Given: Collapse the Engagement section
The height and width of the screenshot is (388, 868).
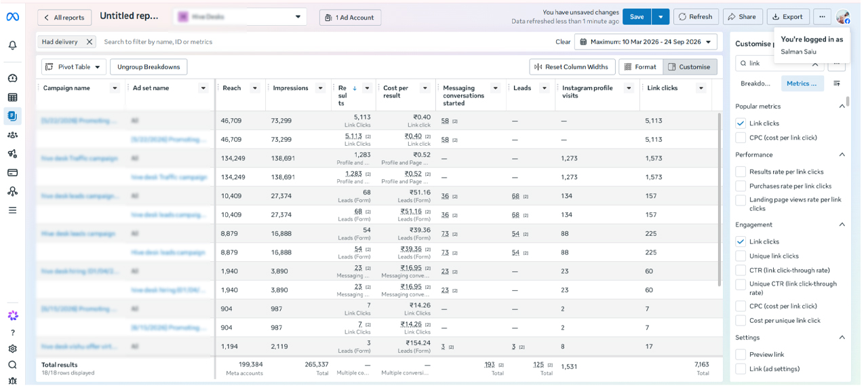Looking at the screenshot, I should point(842,225).
